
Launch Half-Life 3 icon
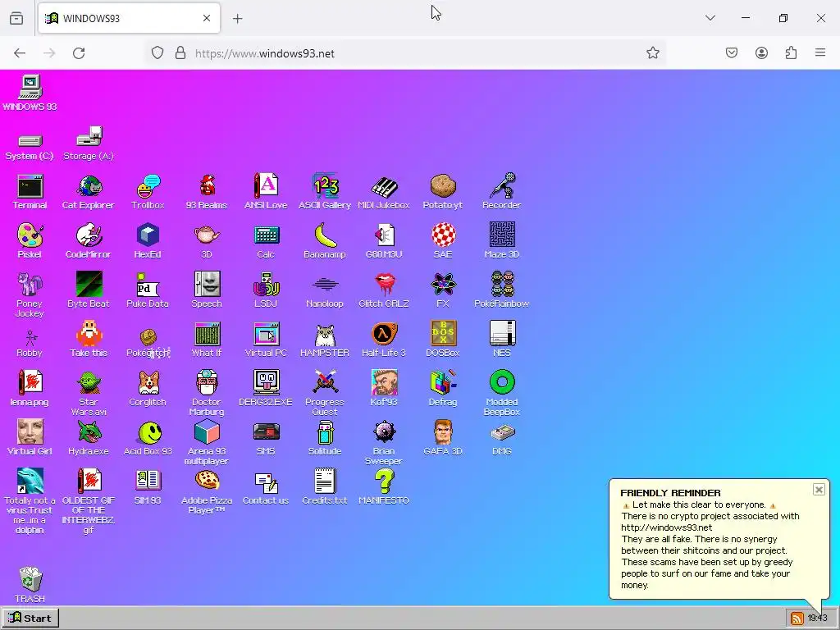384,335
